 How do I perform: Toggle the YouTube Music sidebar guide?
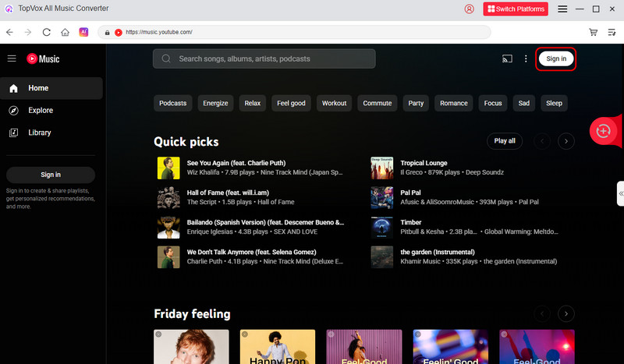[12, 58]
